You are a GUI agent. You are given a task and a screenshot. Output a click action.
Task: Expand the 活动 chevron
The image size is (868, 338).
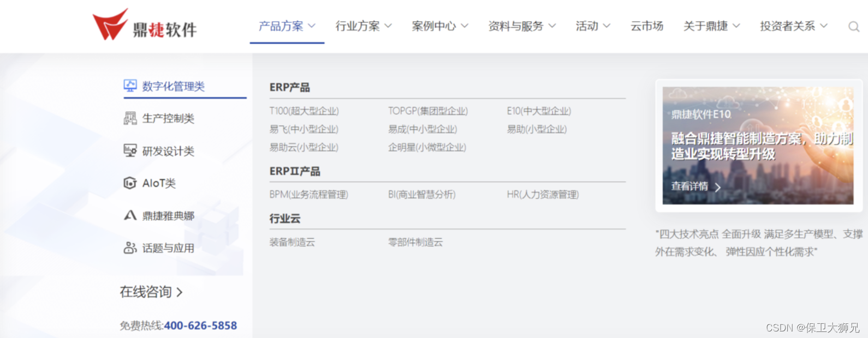click(607, 26)
